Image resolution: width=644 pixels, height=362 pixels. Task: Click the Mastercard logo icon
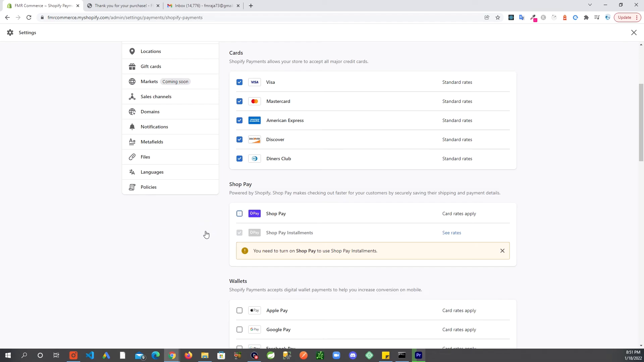[x=255, y=101]
